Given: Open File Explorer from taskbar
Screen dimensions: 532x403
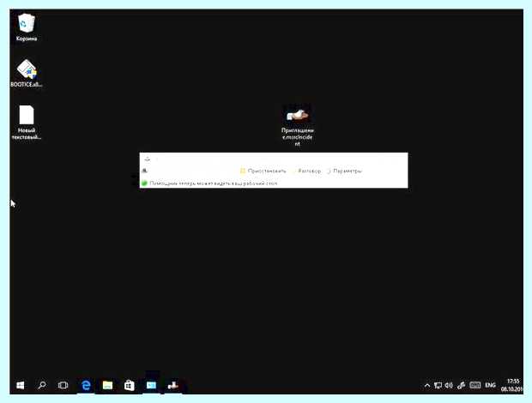Looking at the screenshot, I should [107, 385].
